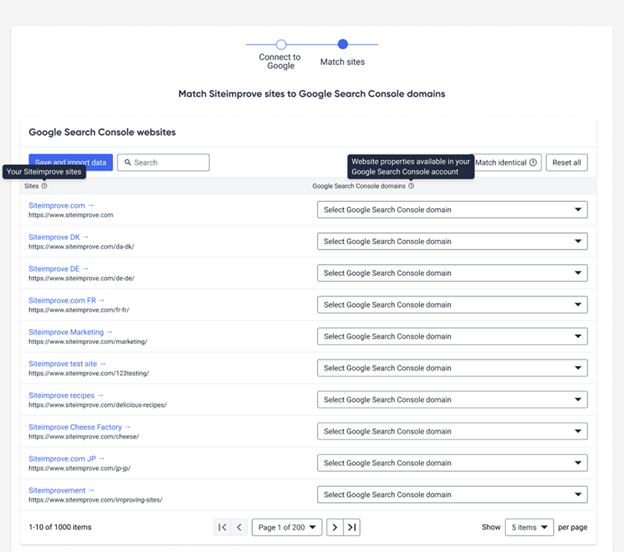This screenshot has width=624, height=552.
Task: Open the Siteimprove.com site link
Action: coord(61,205)
